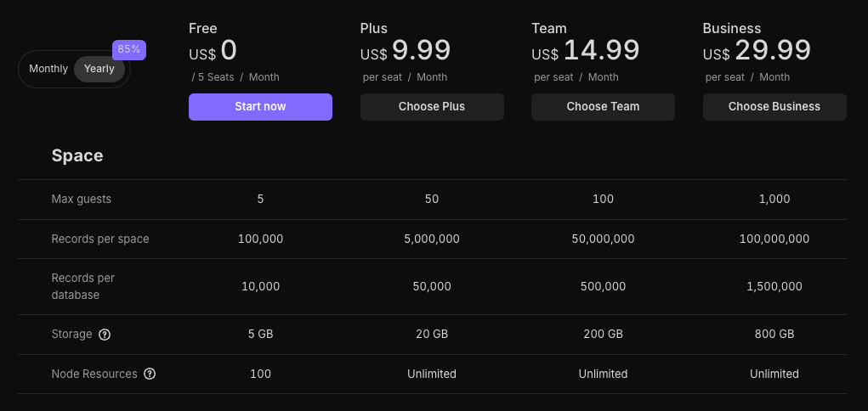Click the Records per space label
The width and height of the screenshot is (868, 411).
pos(100,239)
